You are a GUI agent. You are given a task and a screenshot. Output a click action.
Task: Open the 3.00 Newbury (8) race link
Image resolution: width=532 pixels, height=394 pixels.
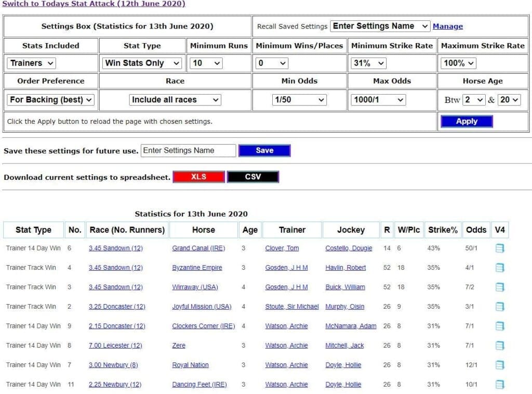[113, 365]
